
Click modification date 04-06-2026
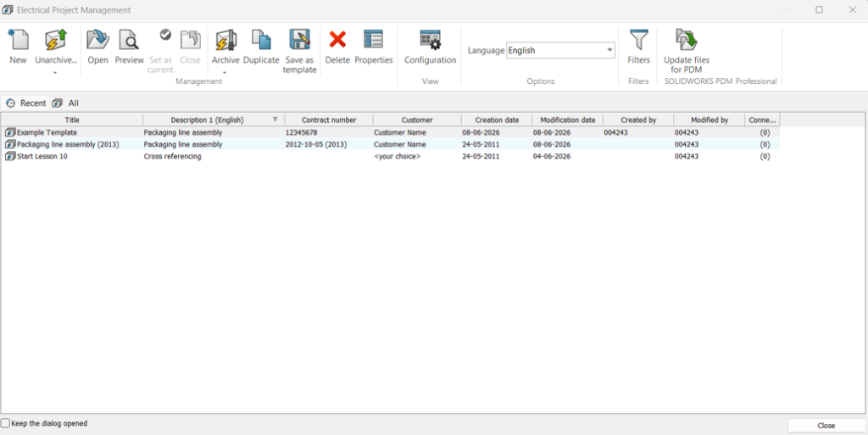(551, 157)
